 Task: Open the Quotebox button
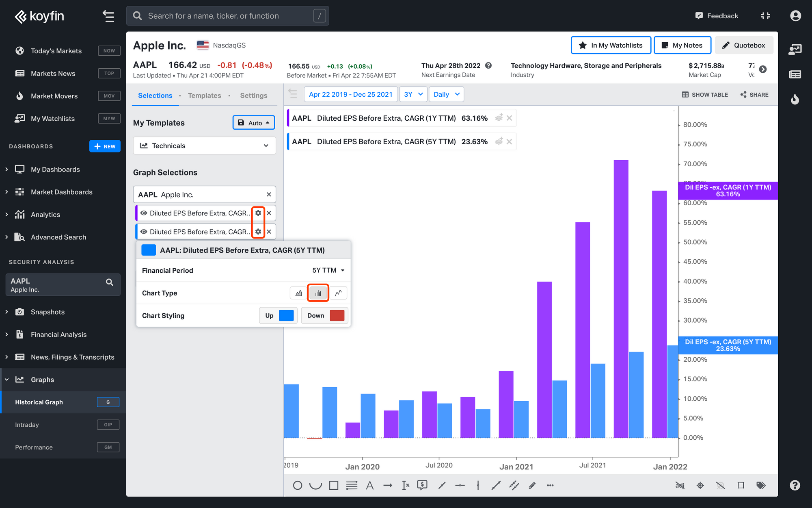click(744, 45)
